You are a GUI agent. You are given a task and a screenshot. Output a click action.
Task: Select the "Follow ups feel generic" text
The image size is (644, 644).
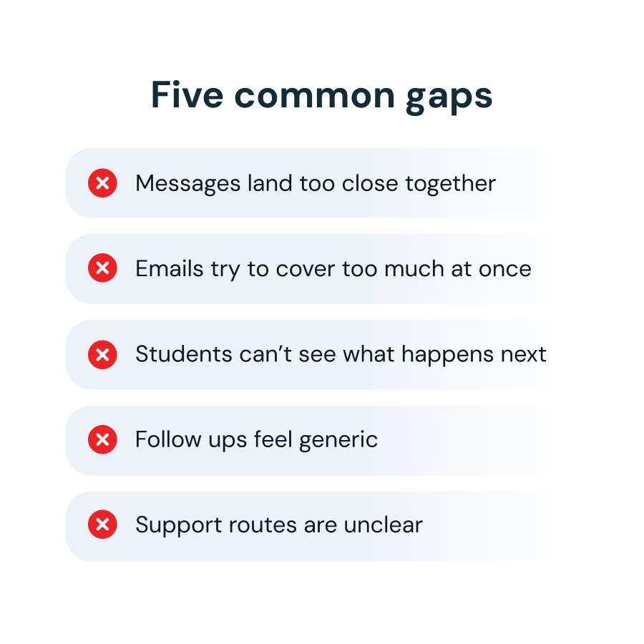point(256,439)
